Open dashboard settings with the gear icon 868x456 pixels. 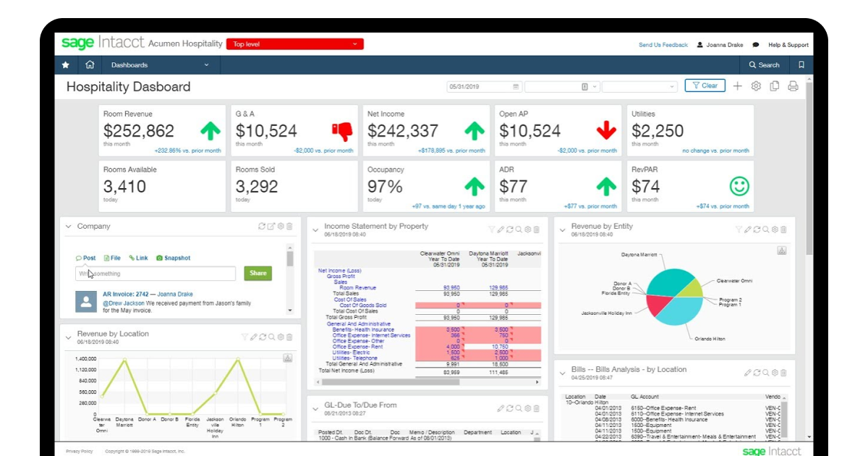pyautogui.click(x=756, y=85)
